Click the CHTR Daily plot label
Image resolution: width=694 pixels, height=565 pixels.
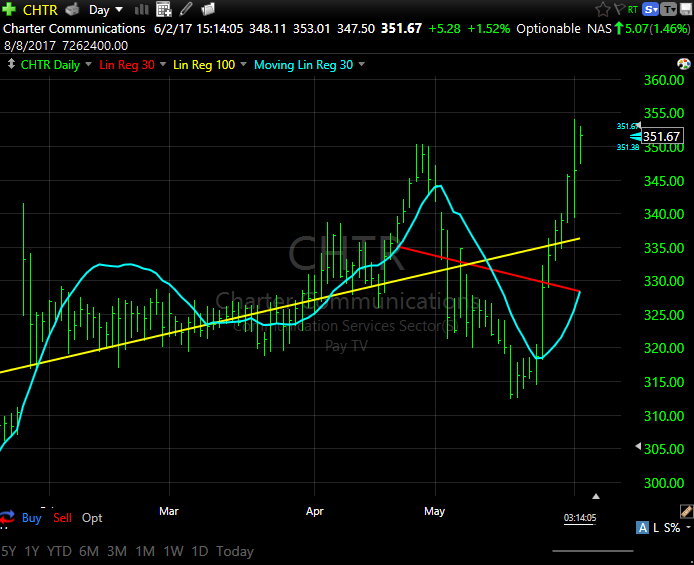(x=50, y=65)
